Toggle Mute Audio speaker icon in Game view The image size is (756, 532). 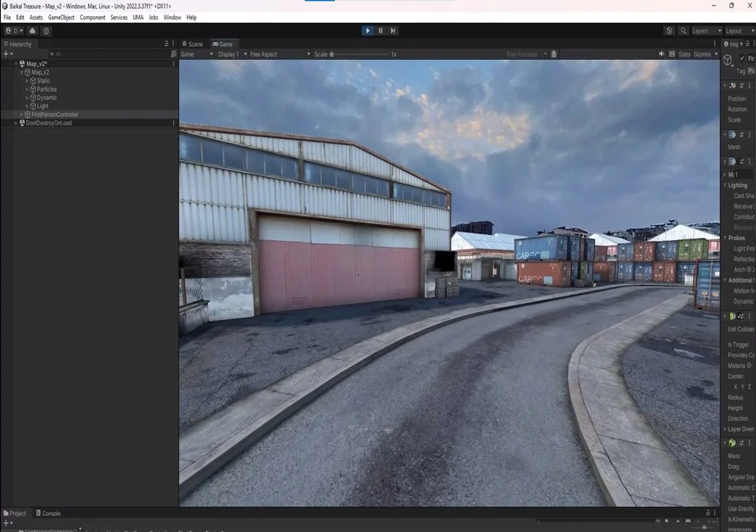click(x=662, y=54)
